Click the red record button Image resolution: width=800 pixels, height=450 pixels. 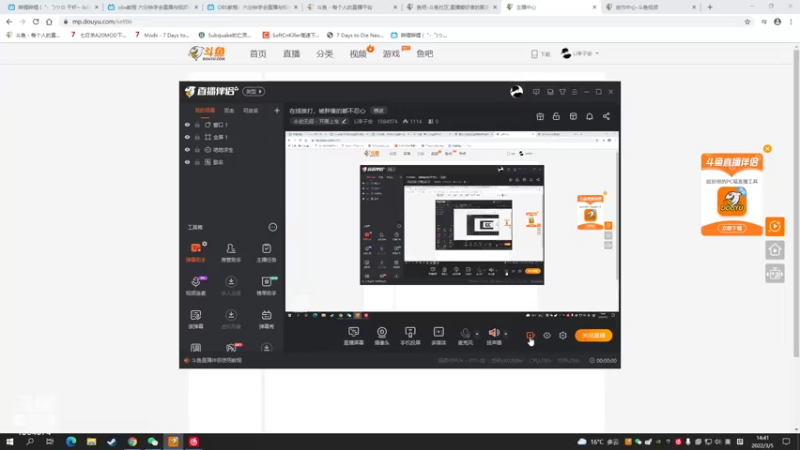530,335
